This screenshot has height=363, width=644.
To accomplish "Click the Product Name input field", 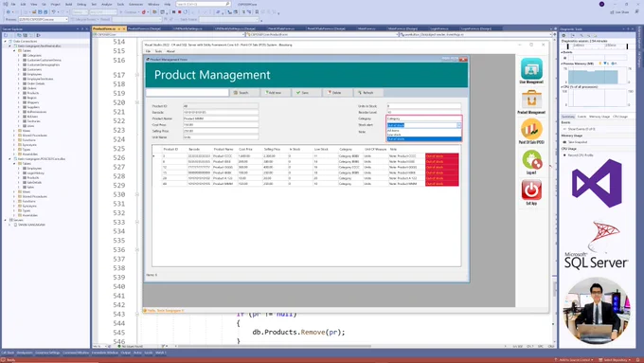I will coord(221,118).
